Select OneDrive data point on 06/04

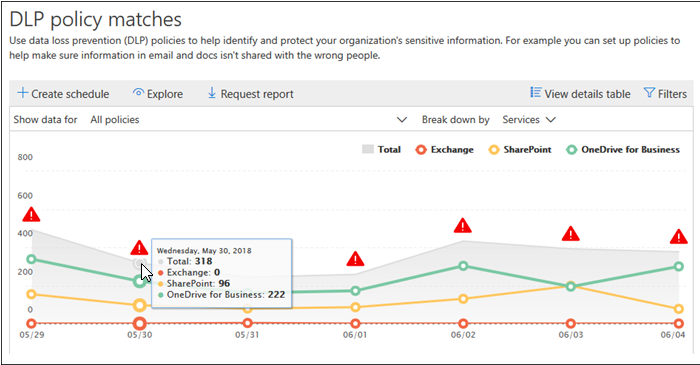click(x=679, y=266)
